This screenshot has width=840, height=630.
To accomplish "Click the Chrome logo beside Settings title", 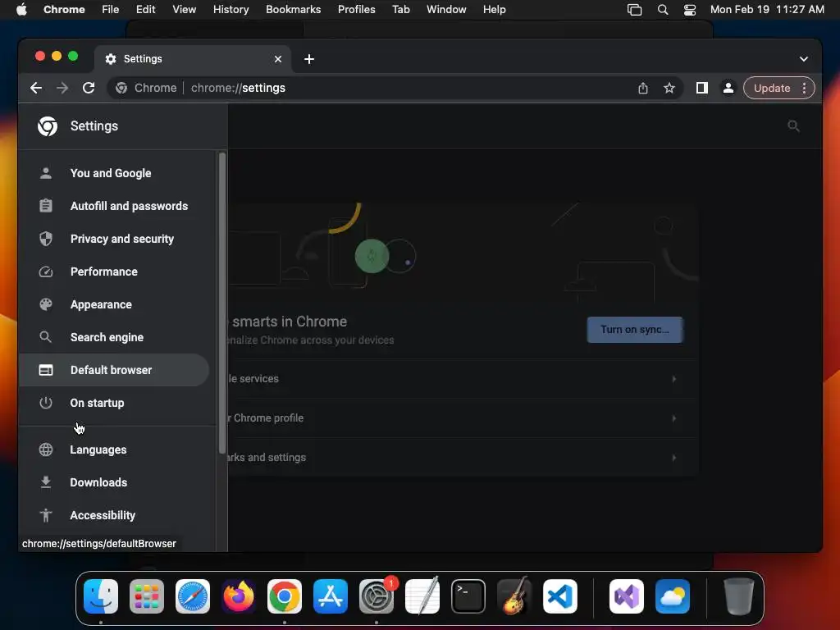I will coord(48,126).
